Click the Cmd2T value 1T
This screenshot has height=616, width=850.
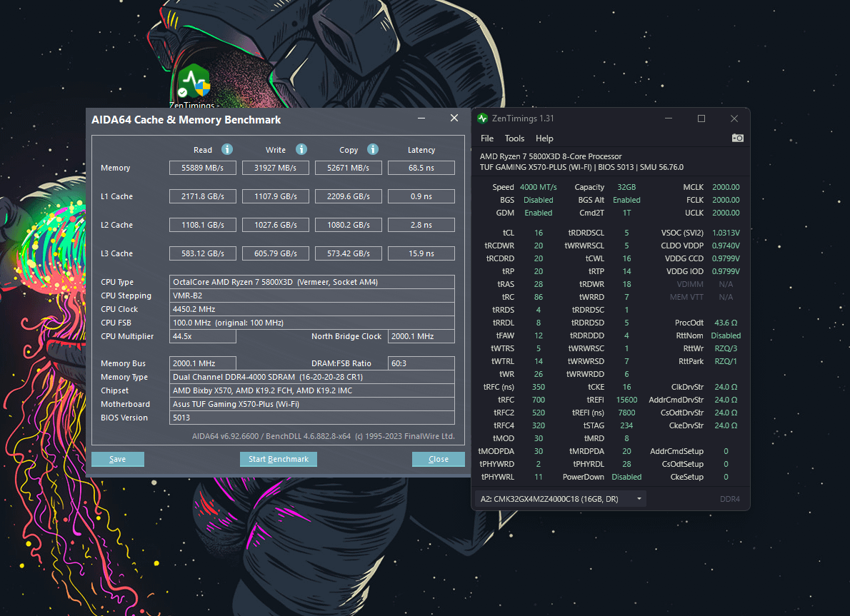(626, 213)
